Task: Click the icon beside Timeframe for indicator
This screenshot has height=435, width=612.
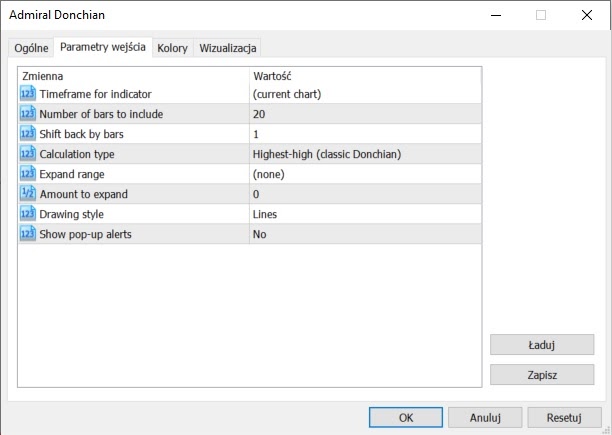Action: tap(28, 94)
